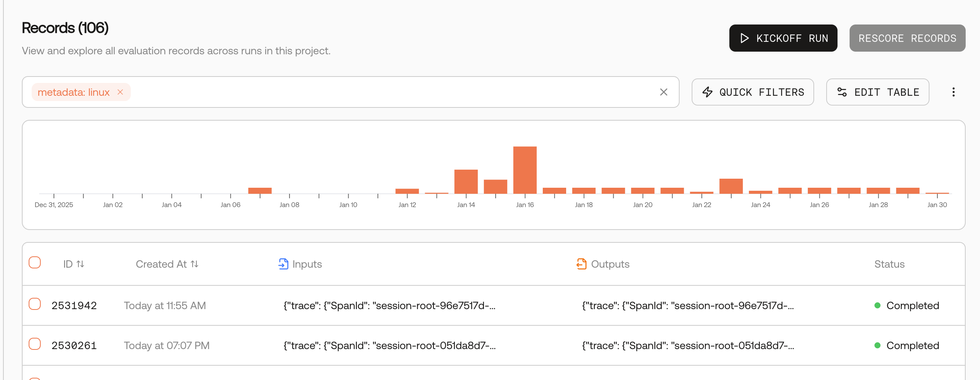
Task: Sort by Created At arrows icon
Action: (194, 264)
